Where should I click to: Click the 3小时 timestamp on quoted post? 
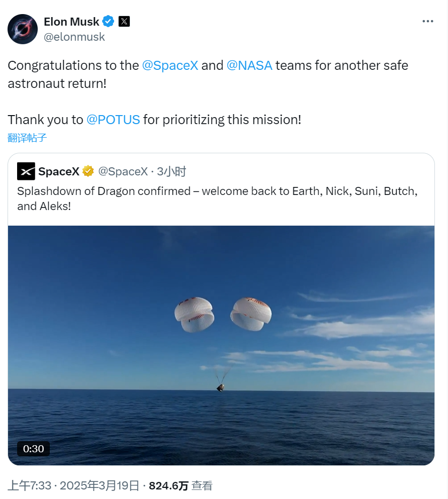[x=171, y=171]
